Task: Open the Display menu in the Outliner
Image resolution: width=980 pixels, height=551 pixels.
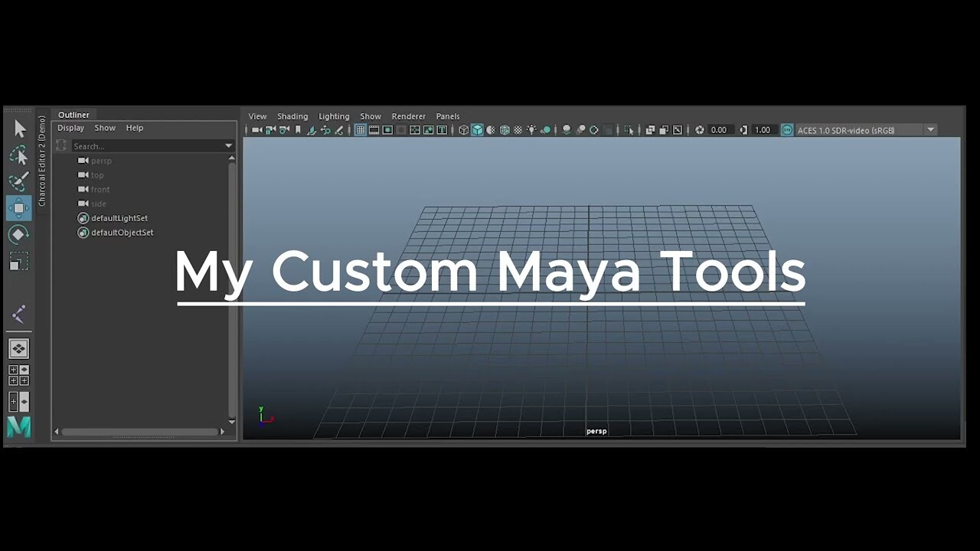Action: tap(70, 128)
